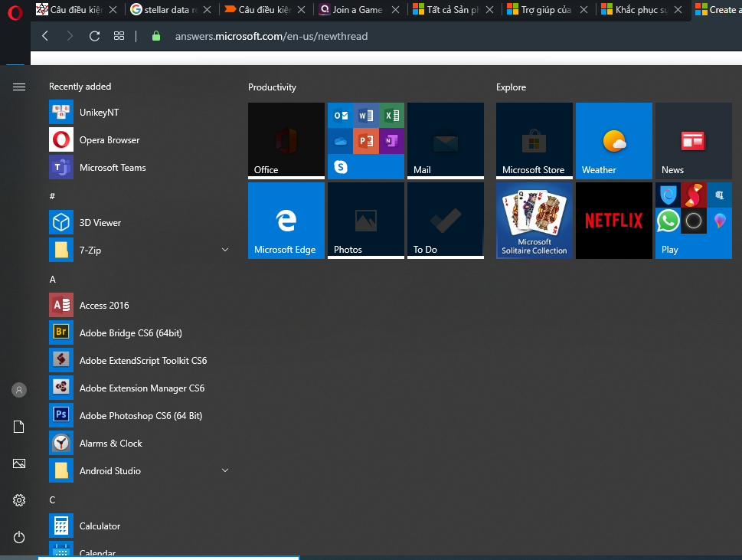Open Alarms & Clock app
This screenshot has height=560, width=742.
click(139, 443)
